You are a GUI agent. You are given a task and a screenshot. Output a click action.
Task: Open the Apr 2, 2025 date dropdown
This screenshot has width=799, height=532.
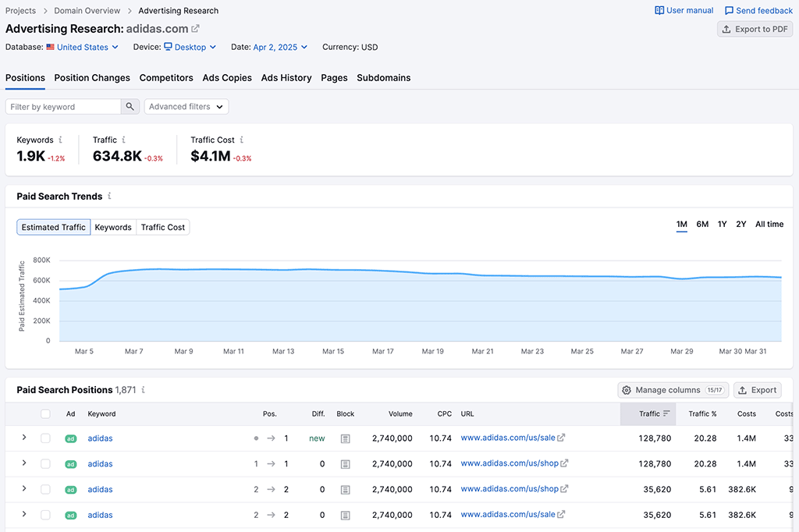pos(280,47)
